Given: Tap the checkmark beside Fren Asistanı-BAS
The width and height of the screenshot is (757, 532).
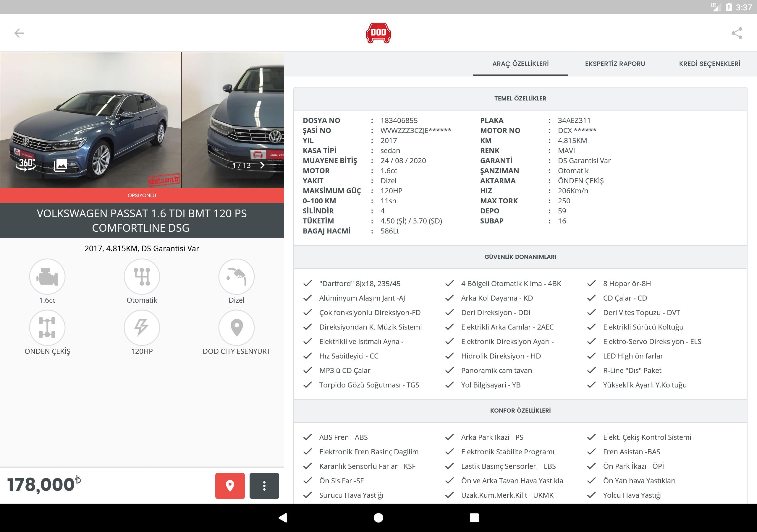Looking at the screenshot, I should 591,452.
